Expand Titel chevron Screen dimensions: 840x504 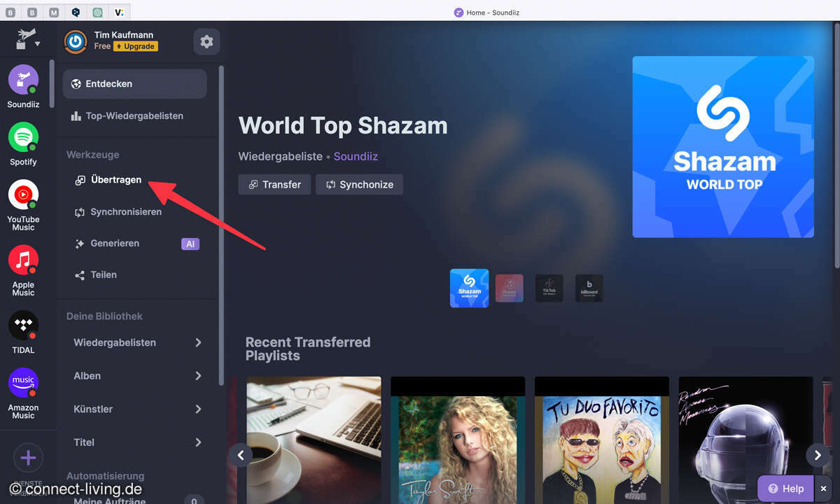click(198, 442)
